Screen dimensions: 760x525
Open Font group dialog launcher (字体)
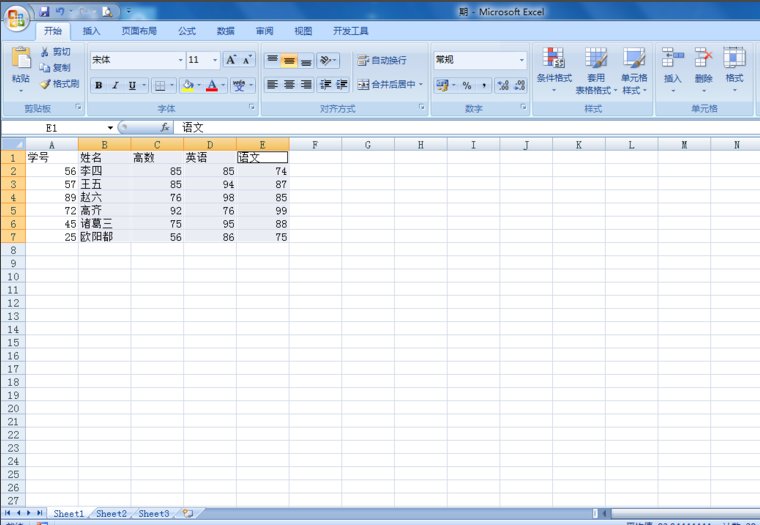coord(252,107)
